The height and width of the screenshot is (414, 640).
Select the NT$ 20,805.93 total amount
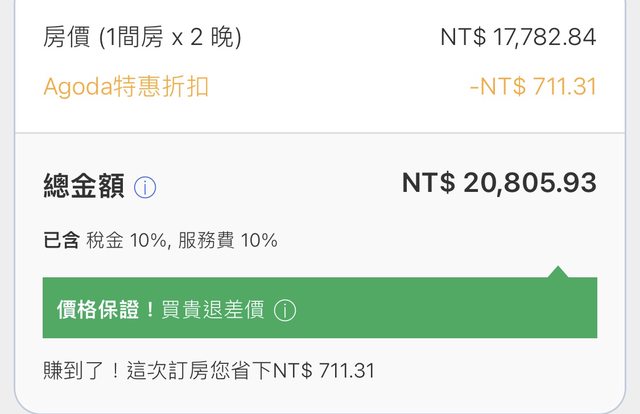[x=499, y=183]
